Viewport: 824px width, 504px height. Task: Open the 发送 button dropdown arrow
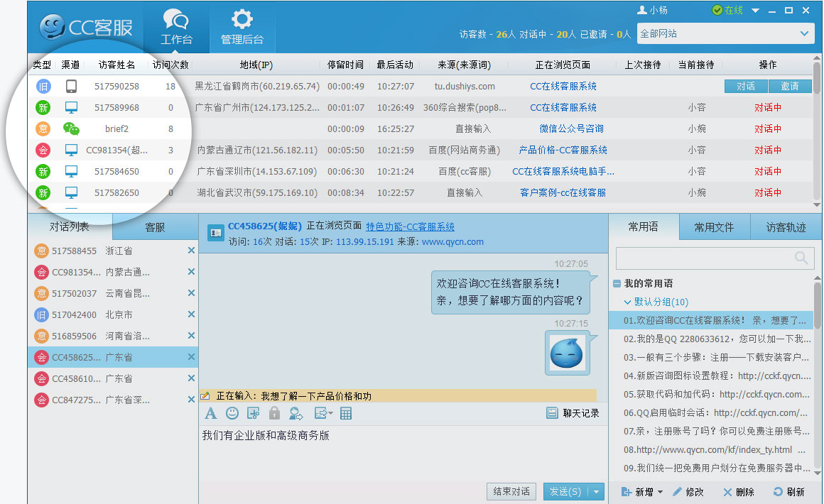pos(597,492)
